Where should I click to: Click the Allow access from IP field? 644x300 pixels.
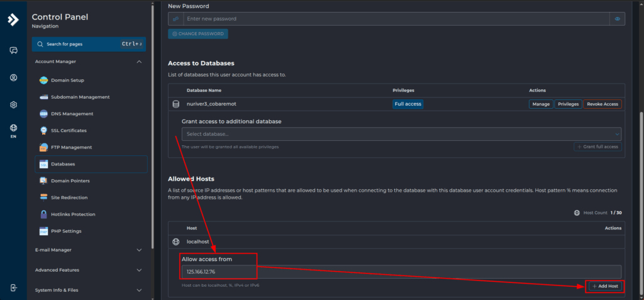[401, 272]
